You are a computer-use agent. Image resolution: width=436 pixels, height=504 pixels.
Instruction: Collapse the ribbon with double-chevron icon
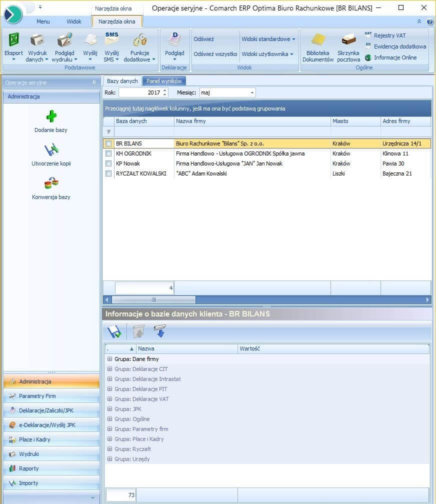[x=419, y=21]
